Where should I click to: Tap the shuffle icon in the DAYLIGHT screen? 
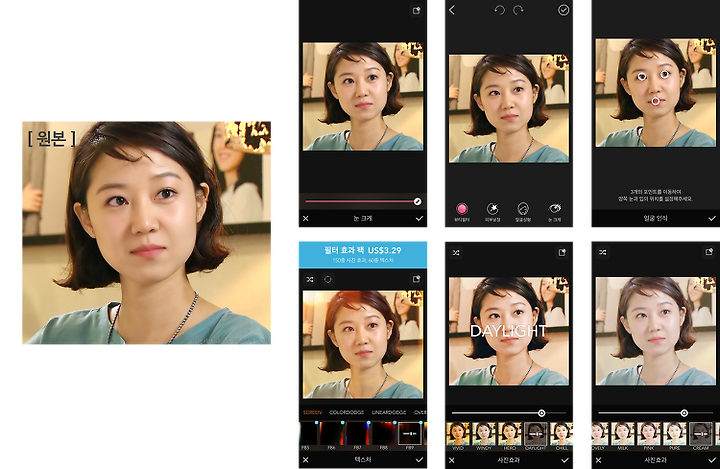coord(456,253)
